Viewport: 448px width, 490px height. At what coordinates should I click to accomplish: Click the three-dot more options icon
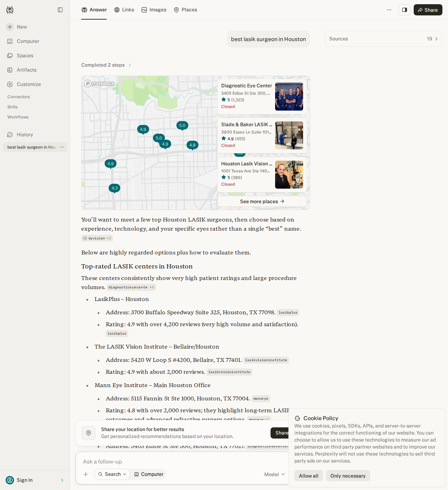pyautogui.click(x=389, y=10)
